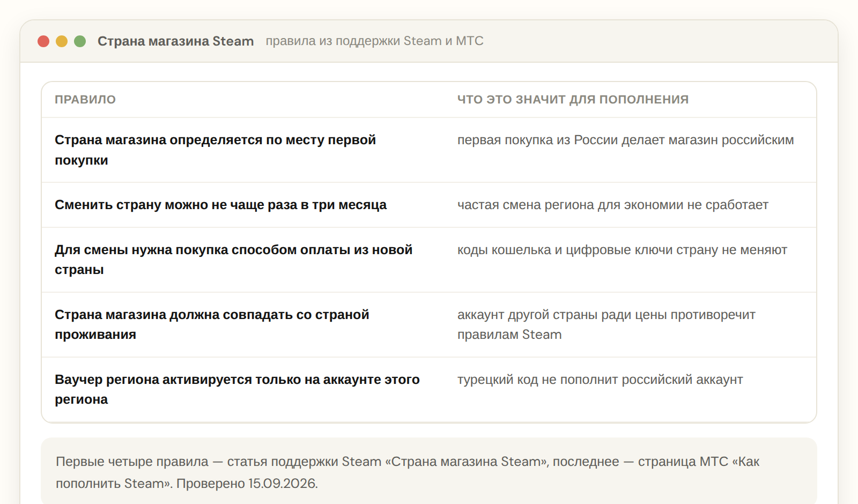This screenshot has height=504, width=858.
Task: Select rule «Для смены нужна покупка способом оплаты из новой страны»
Action: [x=233, y=260]
